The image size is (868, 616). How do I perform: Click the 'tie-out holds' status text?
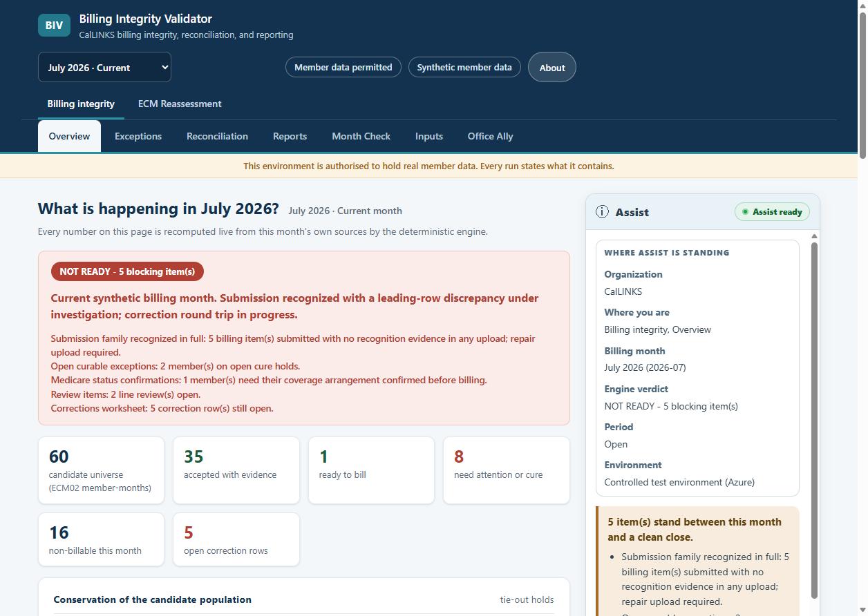point(527,599)
